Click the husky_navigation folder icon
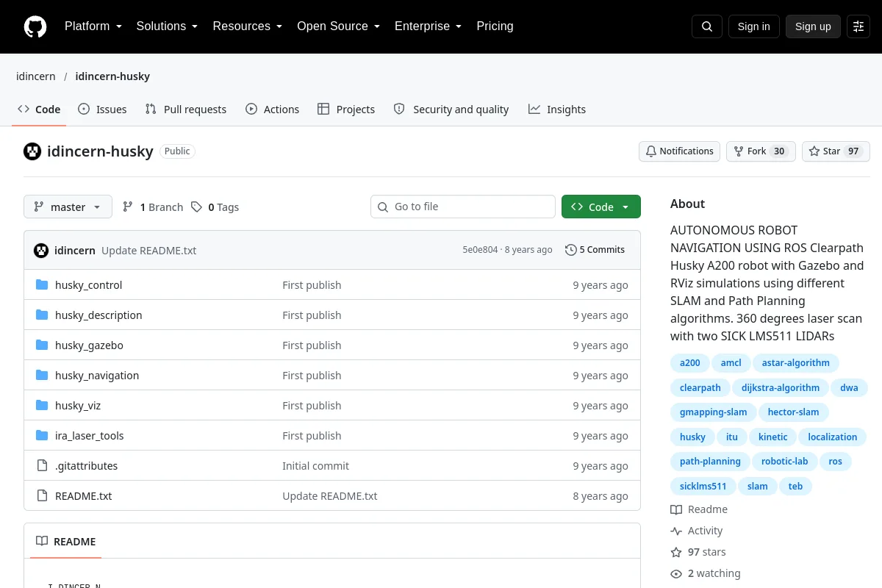882x588 pixels. click(x=42, y=375)
